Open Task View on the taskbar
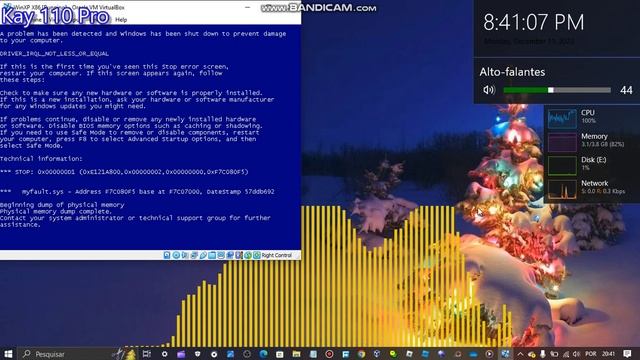The image size is (640, 360). tap(147, 354)
